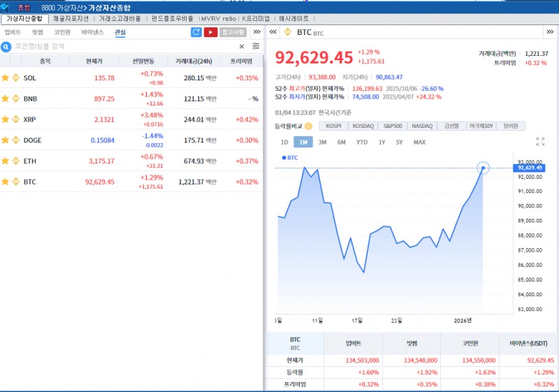Toggle 달러원 comparison on chart
Image resolution: width=559 pixels, height=392 pixels.
click(x=511, y=126)
